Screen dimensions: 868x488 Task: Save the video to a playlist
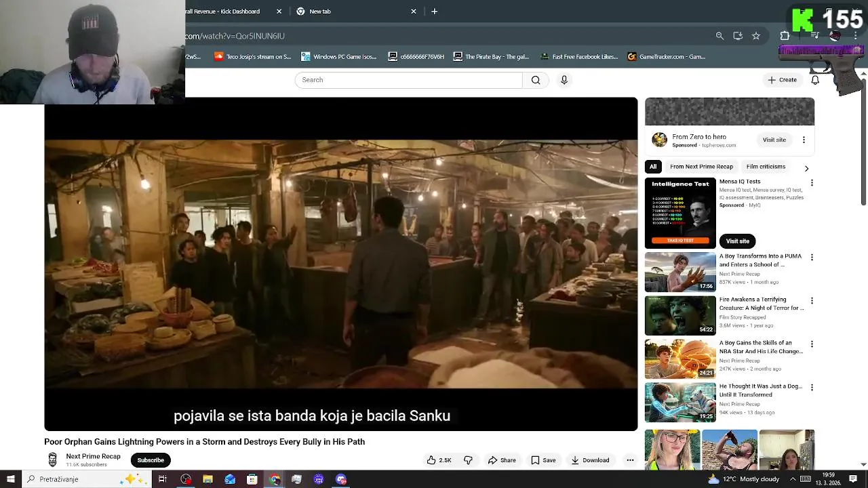(543, 460)
